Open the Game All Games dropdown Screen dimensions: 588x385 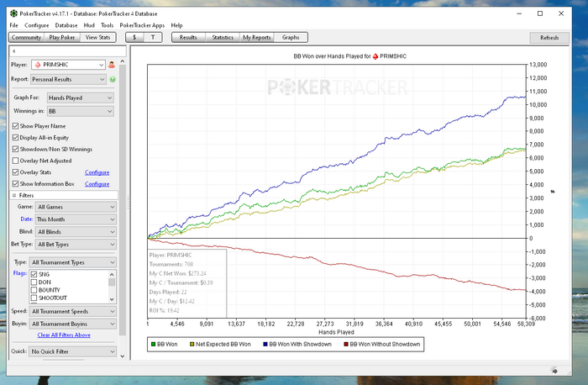coord(76,207)
